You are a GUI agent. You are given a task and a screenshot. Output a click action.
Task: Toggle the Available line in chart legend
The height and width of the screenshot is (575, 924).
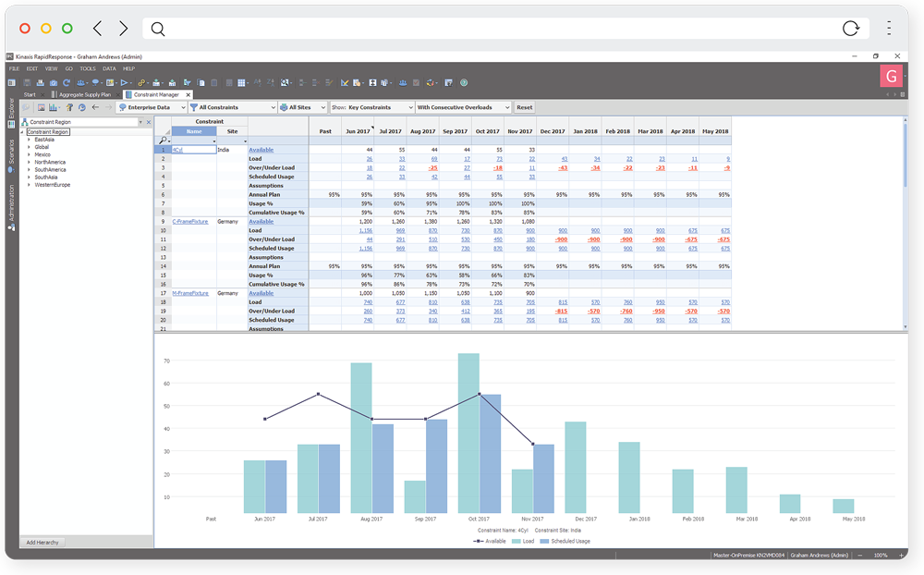491,541
